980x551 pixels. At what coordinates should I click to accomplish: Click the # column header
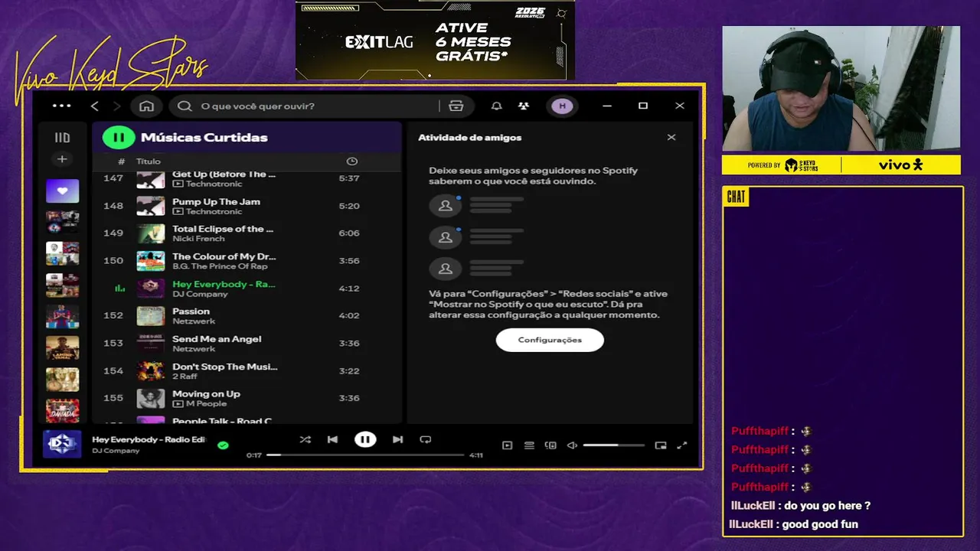121,161
